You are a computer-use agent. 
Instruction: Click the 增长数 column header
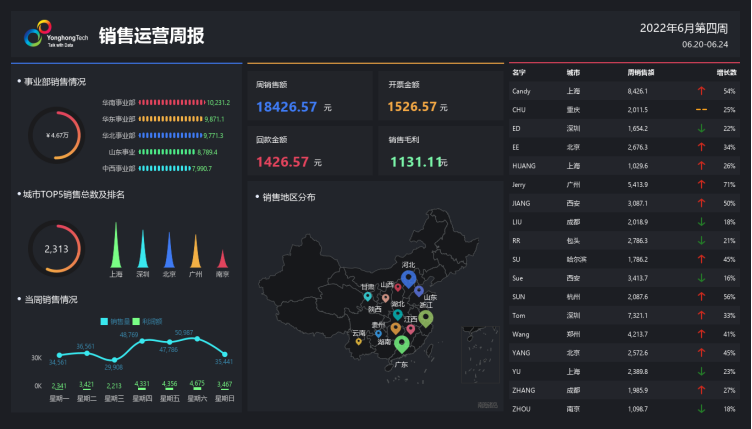pos(726,73)
